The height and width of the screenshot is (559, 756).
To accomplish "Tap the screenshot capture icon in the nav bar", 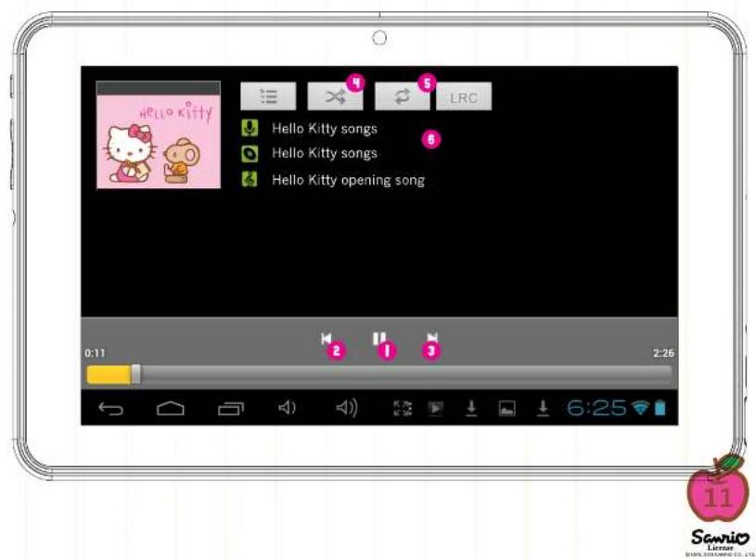I will pyautogui.click(x=403, y=409).
